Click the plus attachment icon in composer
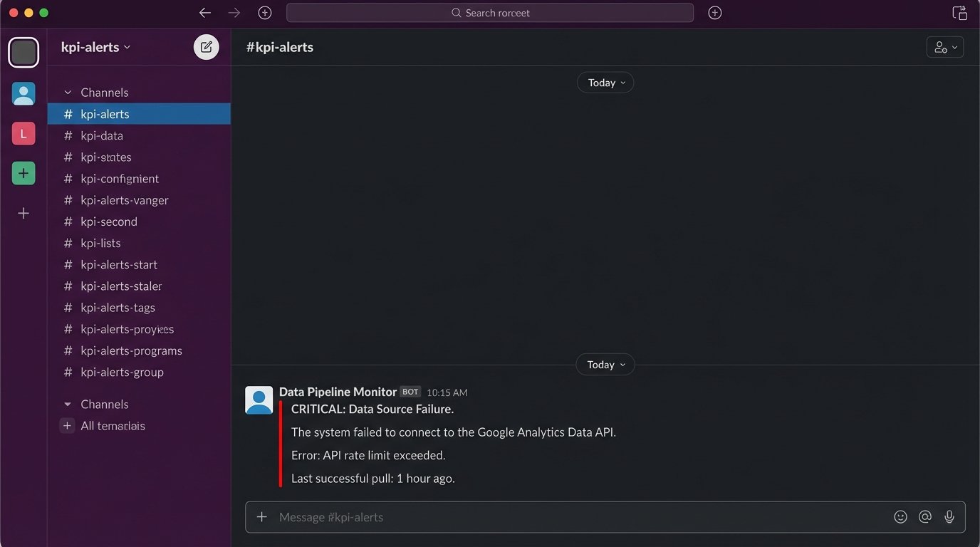Screen dimensions: 980x547 coord(262,517)
